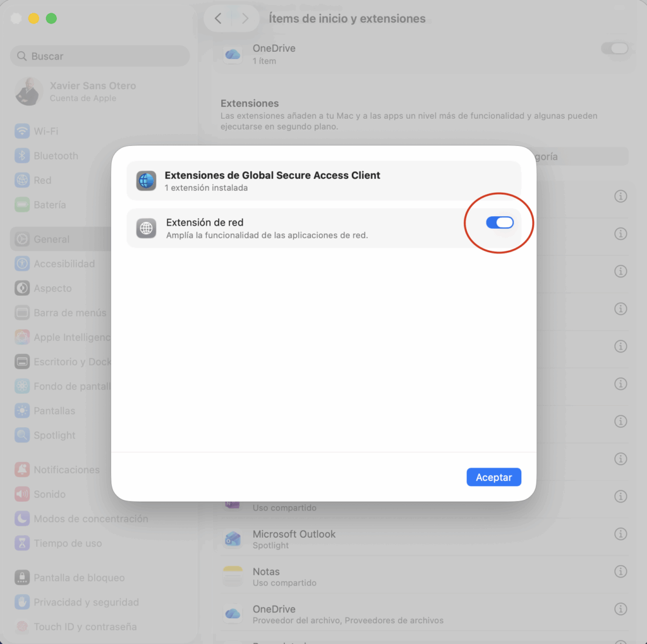Click info button for Notas extension
This screenshot has width=647, height=644.
(x=620, y=571)
